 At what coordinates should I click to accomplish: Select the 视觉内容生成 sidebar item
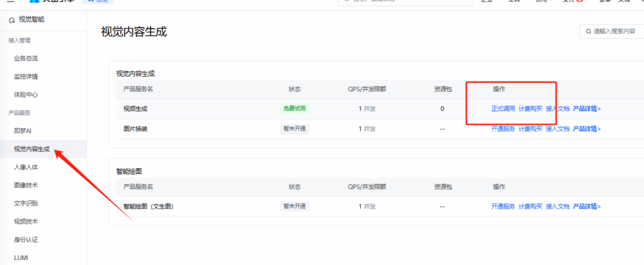[x=31, y=149]
